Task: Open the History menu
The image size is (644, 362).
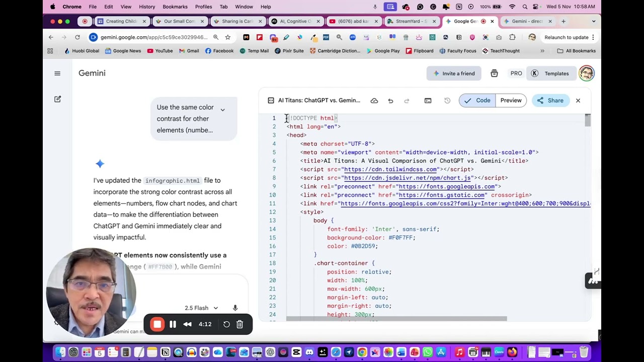Action: (147, 7)
